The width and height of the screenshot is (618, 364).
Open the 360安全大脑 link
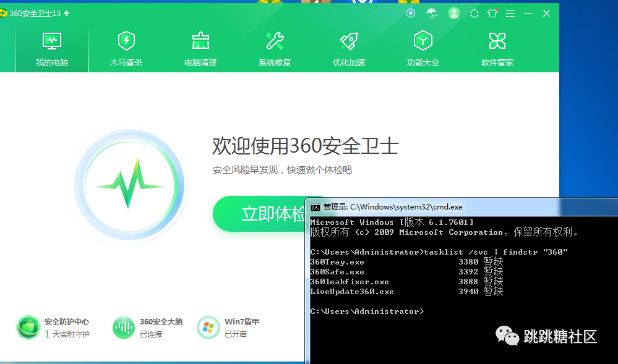pyautogui.click(x=161, y=322)
